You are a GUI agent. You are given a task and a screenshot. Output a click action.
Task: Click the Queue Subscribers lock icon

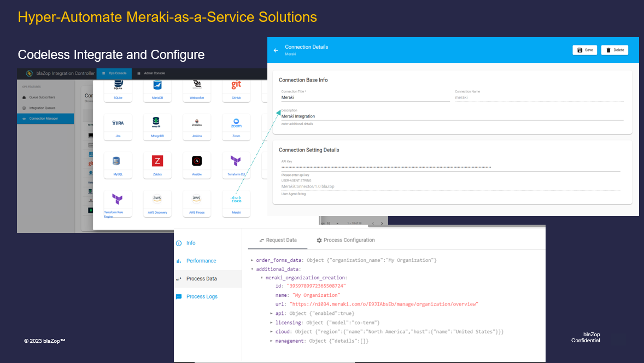click(24, 97)
